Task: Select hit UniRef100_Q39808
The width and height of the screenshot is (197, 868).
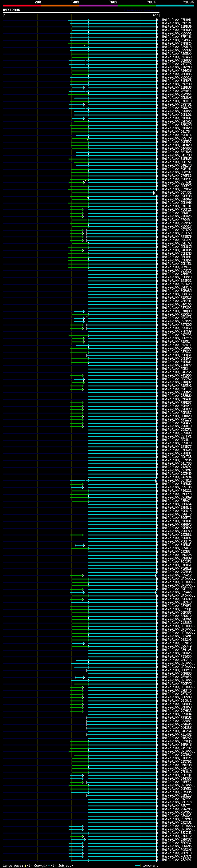Action: pyautogui.click(x=176, y=433)
